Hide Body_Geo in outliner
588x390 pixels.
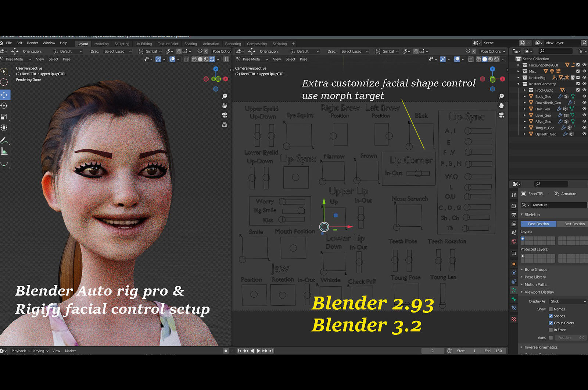[584, 96]
